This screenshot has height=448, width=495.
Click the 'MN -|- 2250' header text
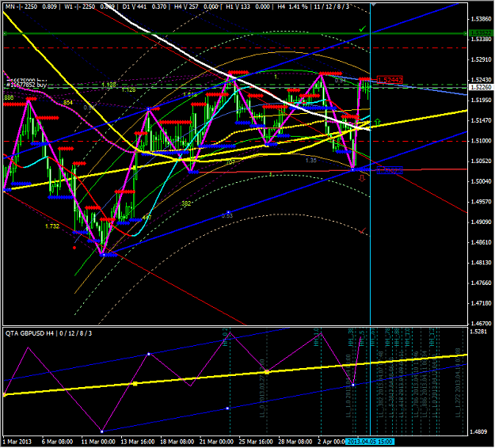point(21,6)
